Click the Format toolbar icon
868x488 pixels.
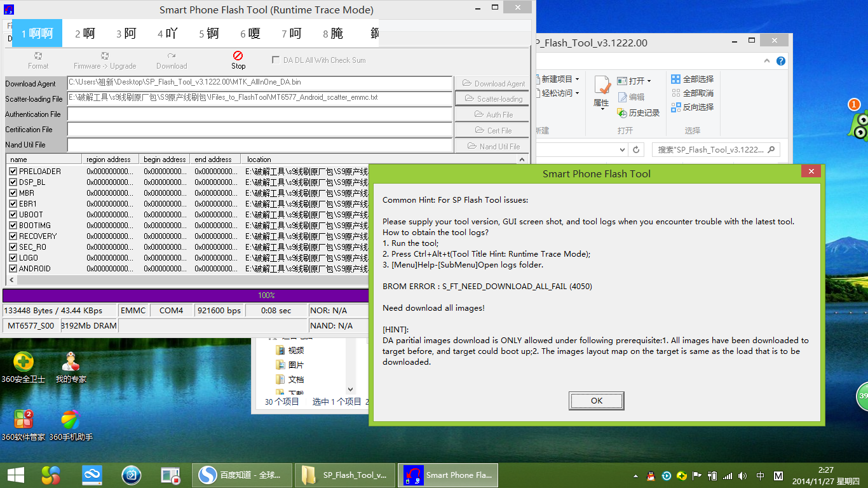38,60
